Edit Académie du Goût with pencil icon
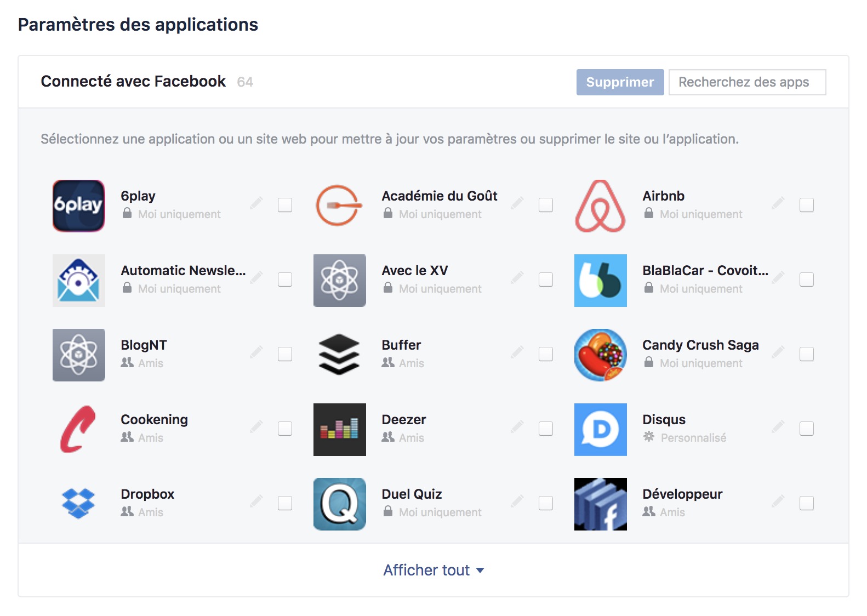The height and width of the screenshot is (616, 867). click(517, 203)
